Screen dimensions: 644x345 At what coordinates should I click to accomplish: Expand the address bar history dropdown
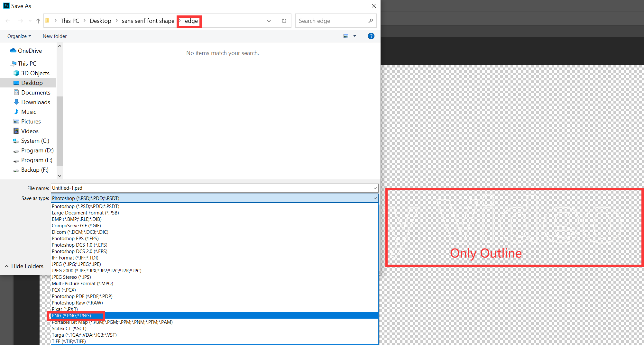pos(269,21)
